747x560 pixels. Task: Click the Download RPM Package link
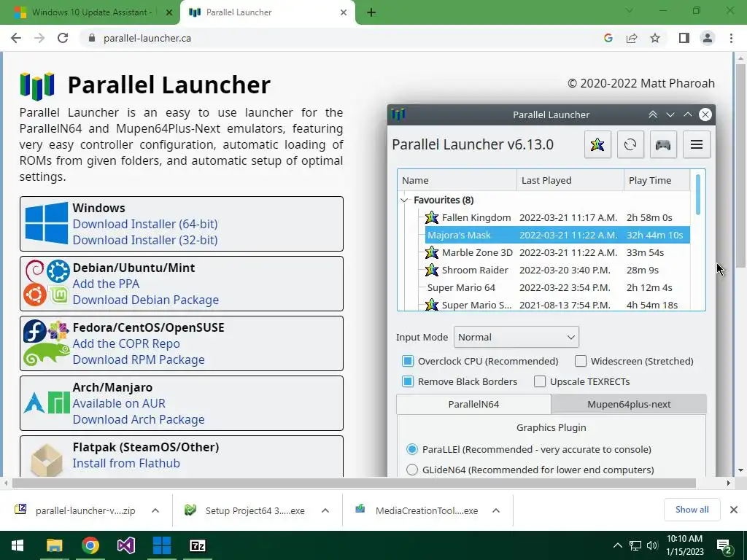point(139,359)
